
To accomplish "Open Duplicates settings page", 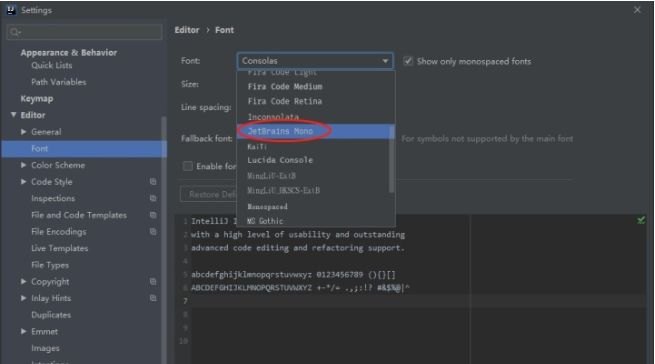I will click(x=51, y=315).
